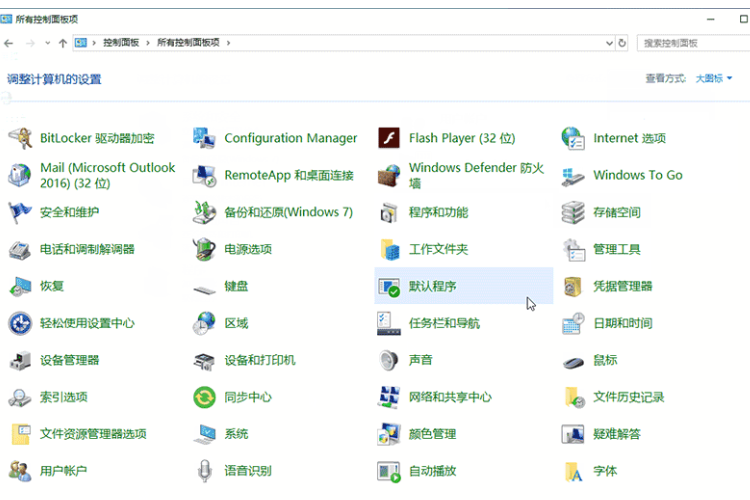Open the 凭据管理器 safe icon
The height and width of the screenshot is (500, 750).
(573, 286)
